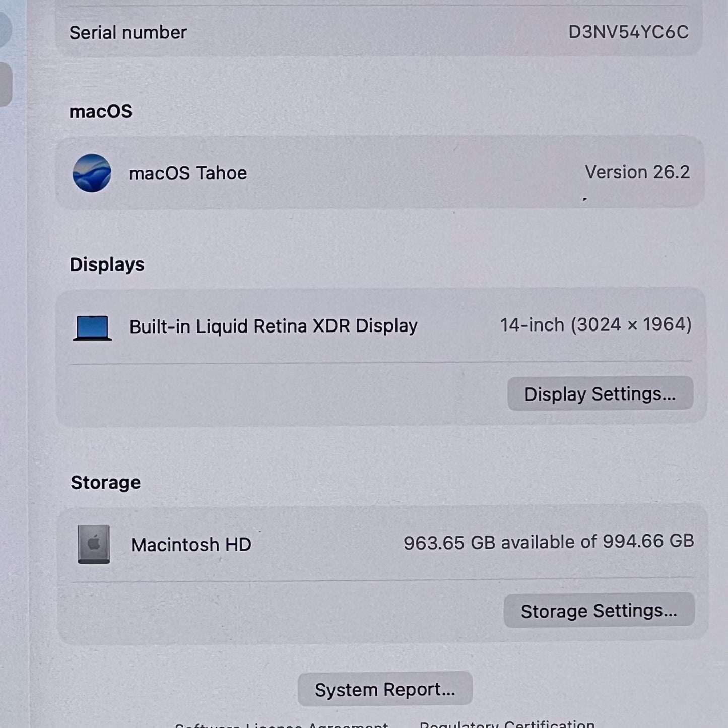Click the Serial number label

coord(128,33)
